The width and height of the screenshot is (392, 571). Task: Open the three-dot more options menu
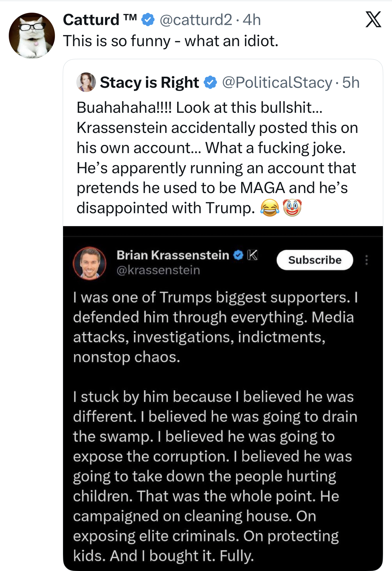point(366,260)
